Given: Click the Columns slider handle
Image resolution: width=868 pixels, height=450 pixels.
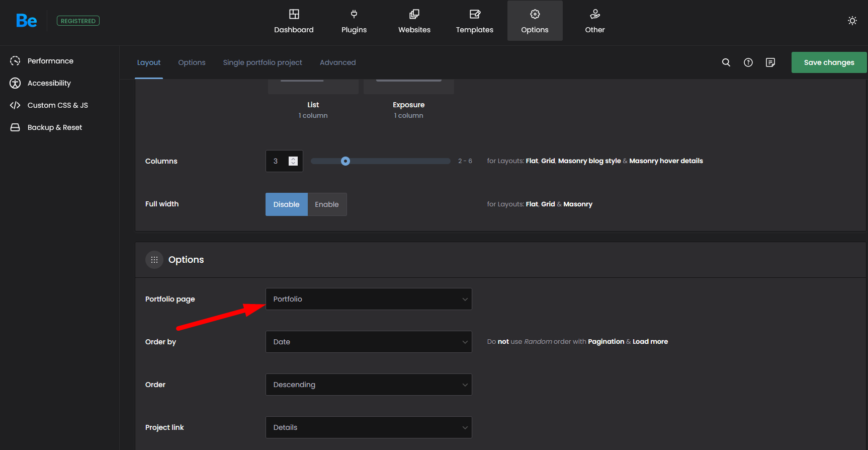Looking at the screenshot, I should [x=345, y=161].
